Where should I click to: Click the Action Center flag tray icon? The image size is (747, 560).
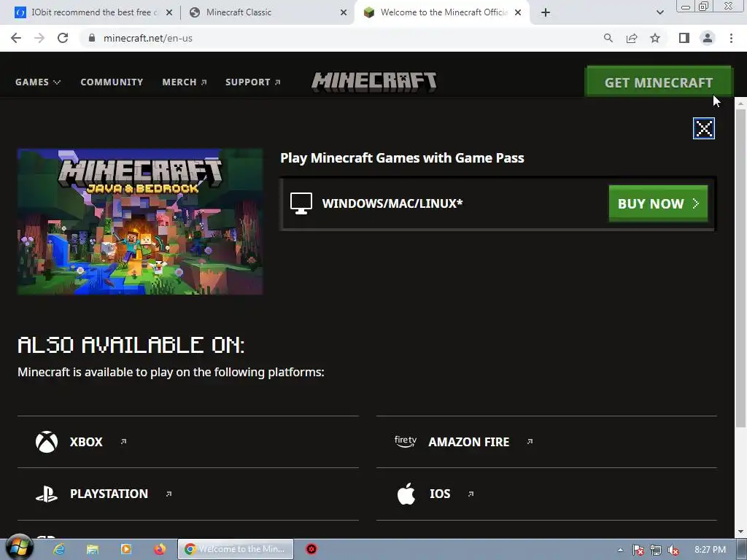tap(638, 550)
